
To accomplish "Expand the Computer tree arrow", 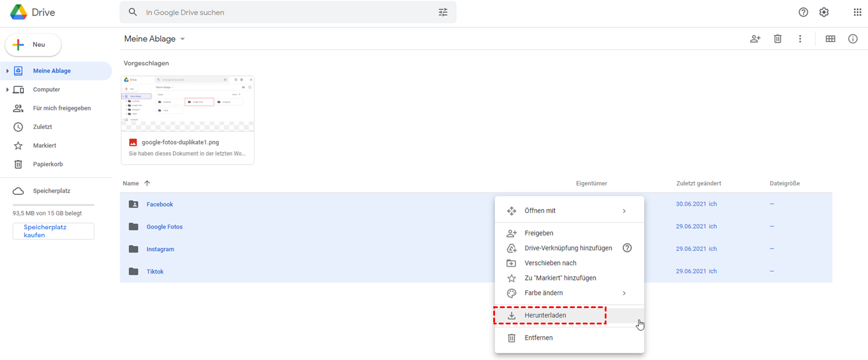I will pos(8,89).
